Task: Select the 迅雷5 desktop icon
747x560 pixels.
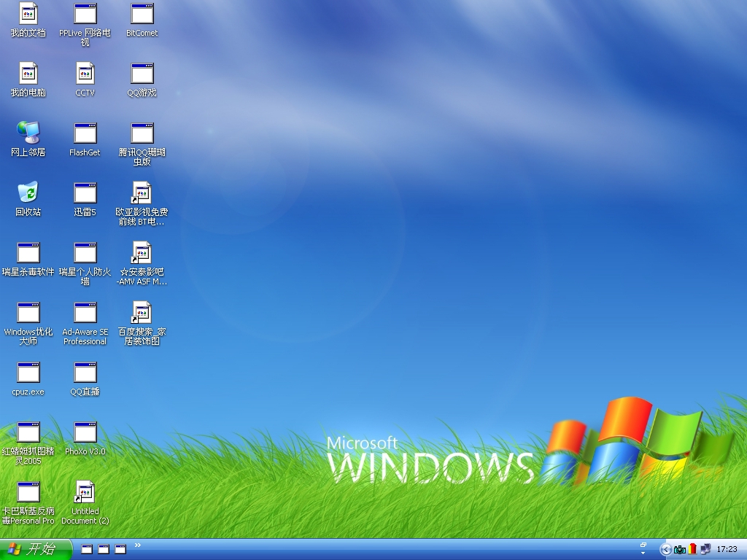Action: coord(85,193)
